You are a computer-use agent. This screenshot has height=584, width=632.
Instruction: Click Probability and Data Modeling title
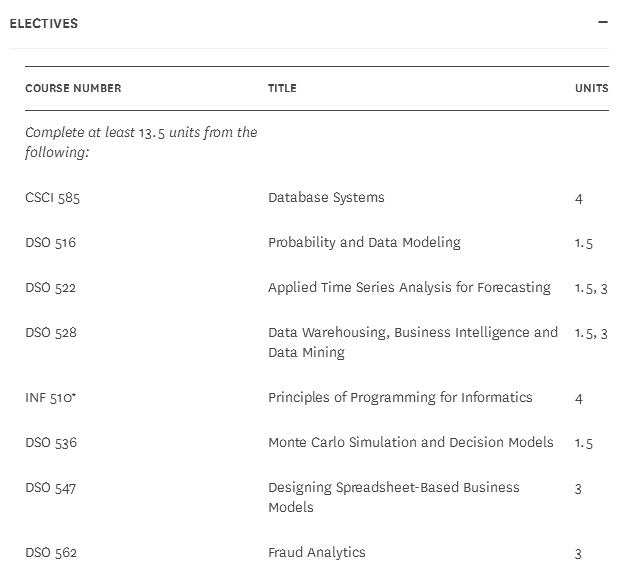364,243
